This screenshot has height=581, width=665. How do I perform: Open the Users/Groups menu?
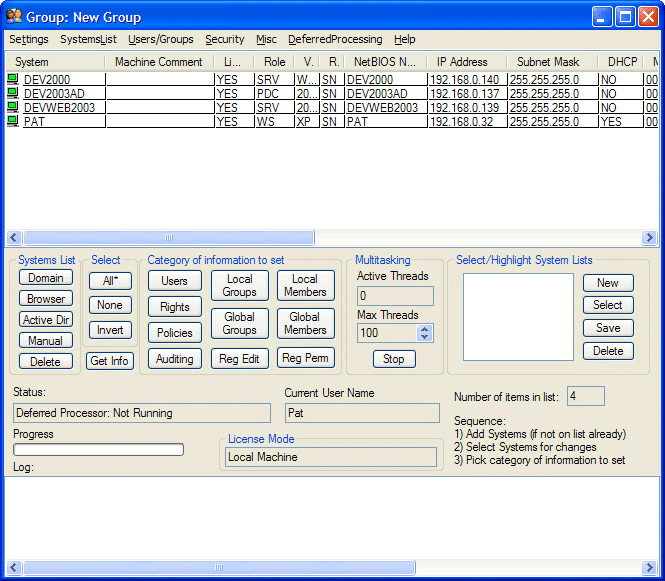point(161,39)
